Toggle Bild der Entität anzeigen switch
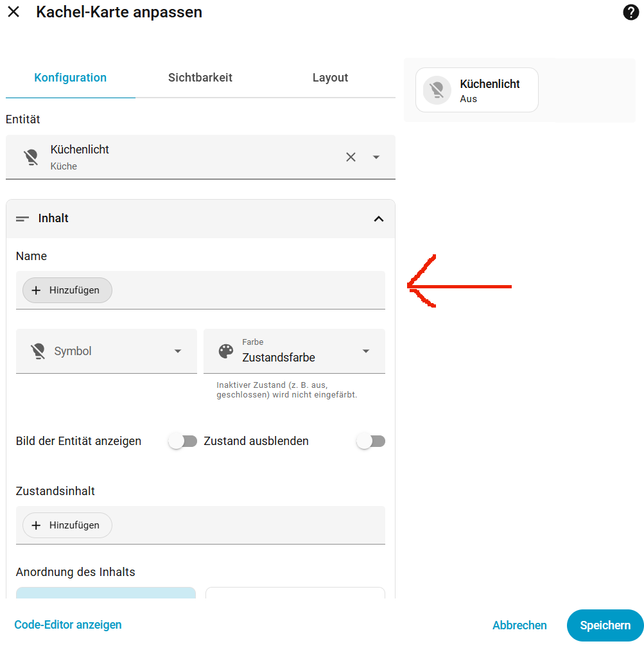This screenshot has width=644, height=646. tap(182, 441)
